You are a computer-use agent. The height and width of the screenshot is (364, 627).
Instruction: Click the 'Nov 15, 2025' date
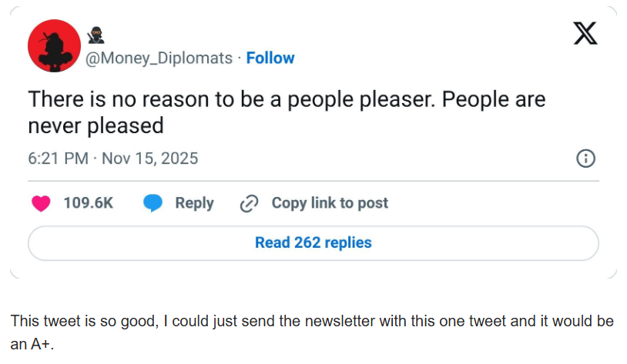(x=149, y=159)
